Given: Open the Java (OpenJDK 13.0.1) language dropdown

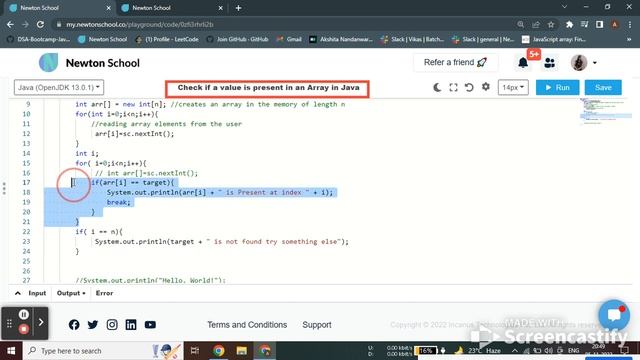Looking at the screenshot, I should pyautogui.click(x=59, y=87).
